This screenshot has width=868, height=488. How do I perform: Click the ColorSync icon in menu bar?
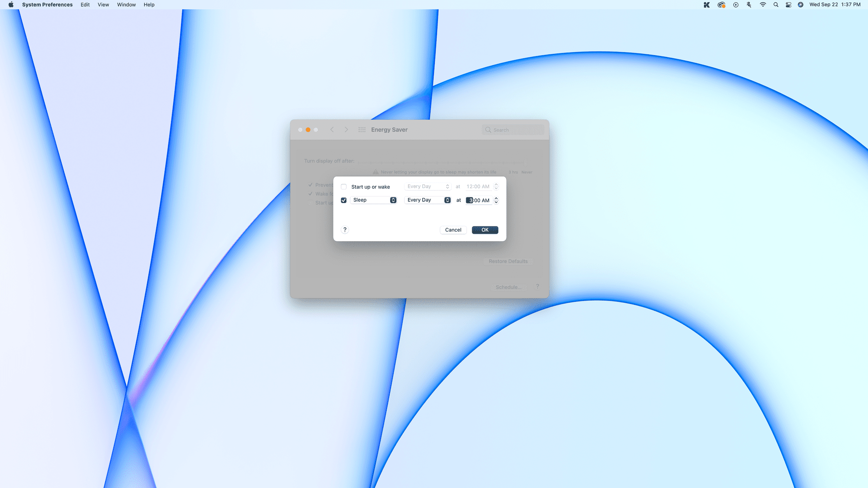pos(721,5)
